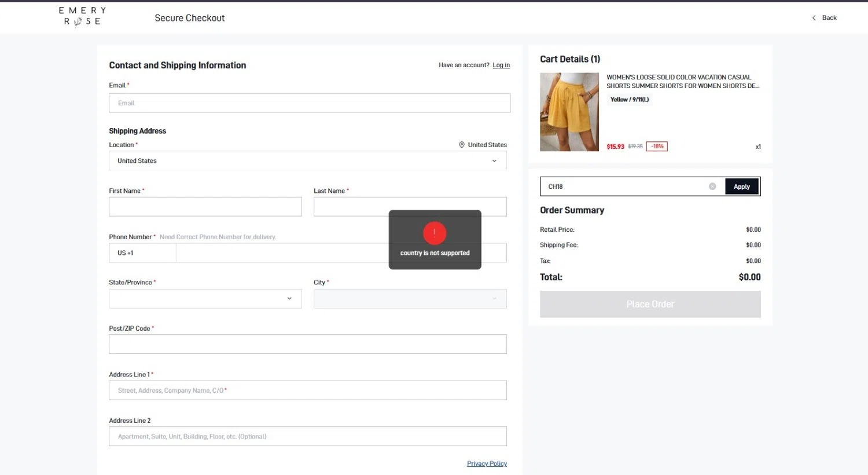Click the red error alert icon
This screenshot has height=475, width=868.
click(435, 233)
